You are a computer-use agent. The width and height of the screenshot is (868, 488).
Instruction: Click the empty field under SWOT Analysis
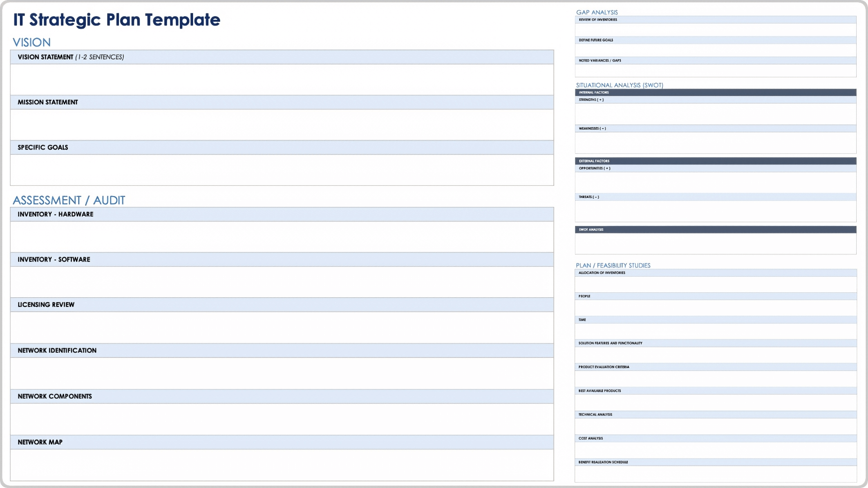click(x=716, y=244)
